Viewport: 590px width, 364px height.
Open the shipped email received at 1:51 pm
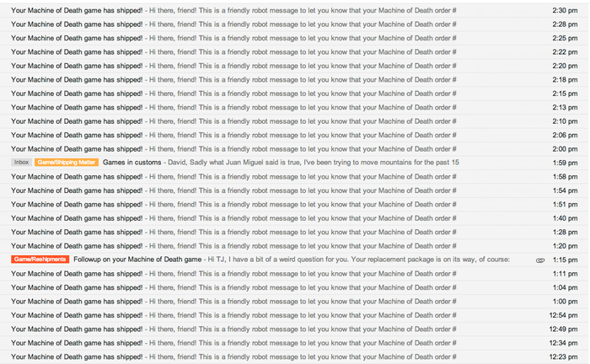294,205
